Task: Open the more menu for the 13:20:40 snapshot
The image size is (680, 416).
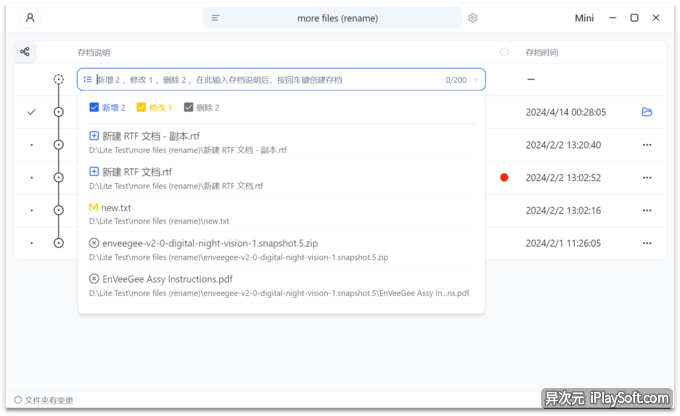Action: 647,145
